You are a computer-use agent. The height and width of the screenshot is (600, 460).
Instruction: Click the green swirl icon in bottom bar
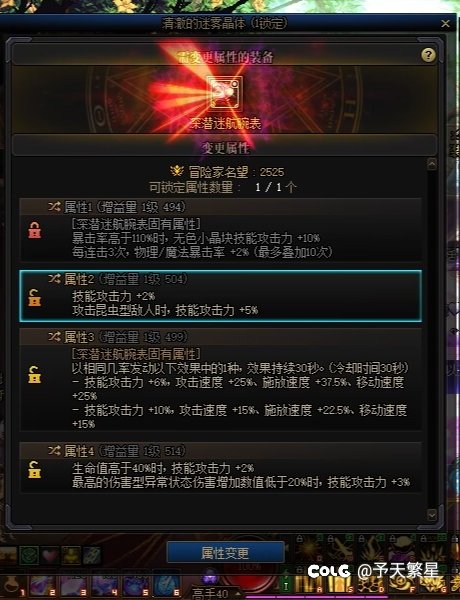coord(29,555)
